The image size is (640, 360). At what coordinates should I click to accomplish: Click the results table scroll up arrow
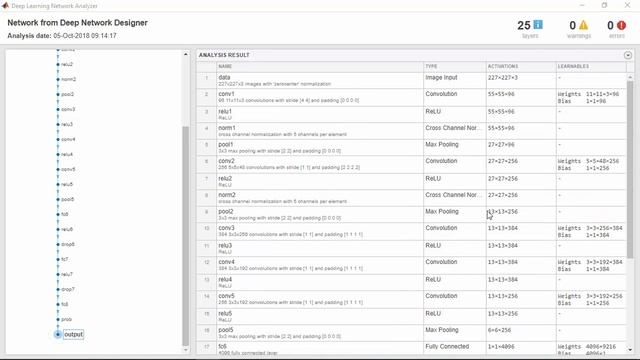(630, 77)
